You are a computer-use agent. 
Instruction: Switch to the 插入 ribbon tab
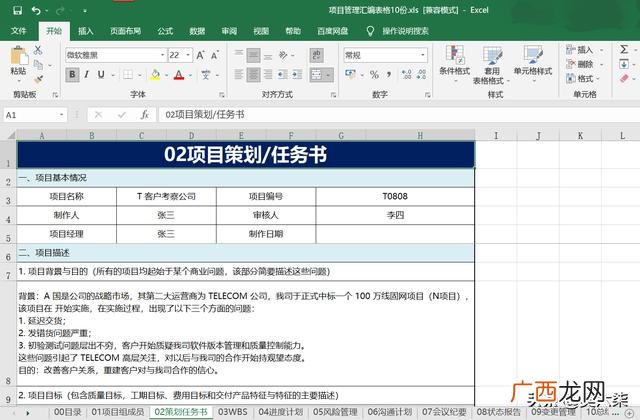tap(86, 31)
